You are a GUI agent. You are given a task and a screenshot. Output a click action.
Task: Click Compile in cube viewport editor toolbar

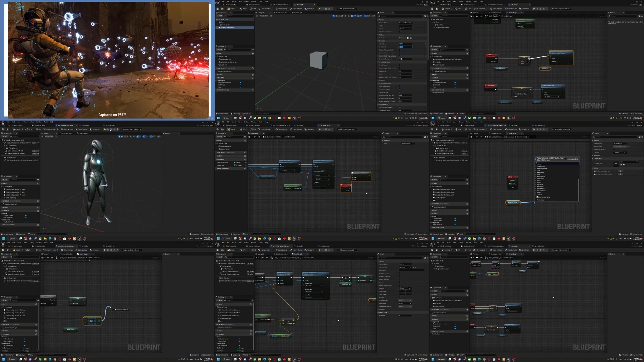click(x=232, y=9)
